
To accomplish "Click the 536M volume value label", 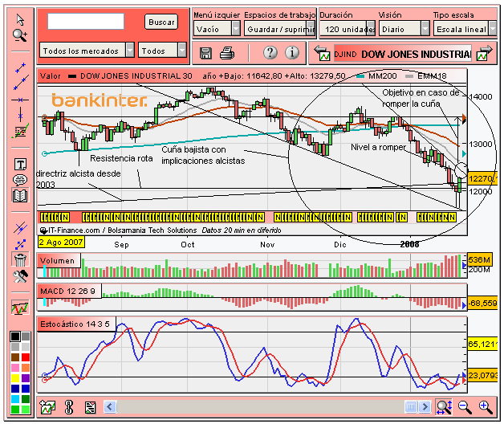I will (x=480, y=259).
